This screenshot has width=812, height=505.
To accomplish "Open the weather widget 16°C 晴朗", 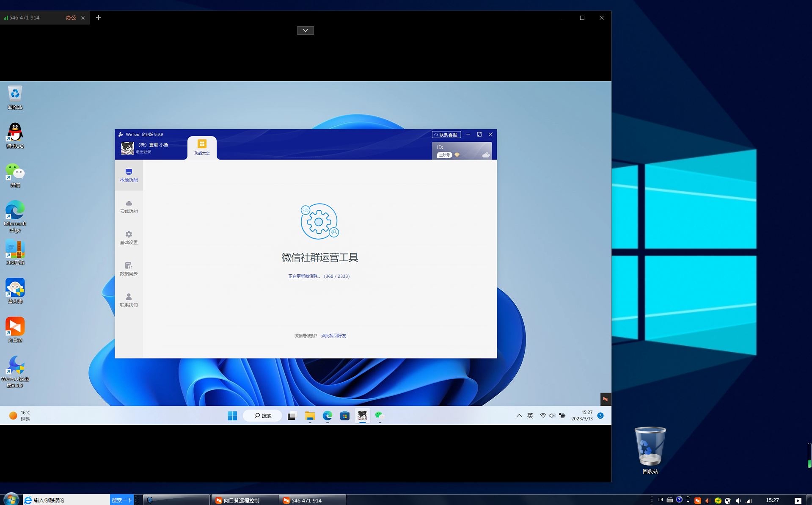I will point(20,416).
